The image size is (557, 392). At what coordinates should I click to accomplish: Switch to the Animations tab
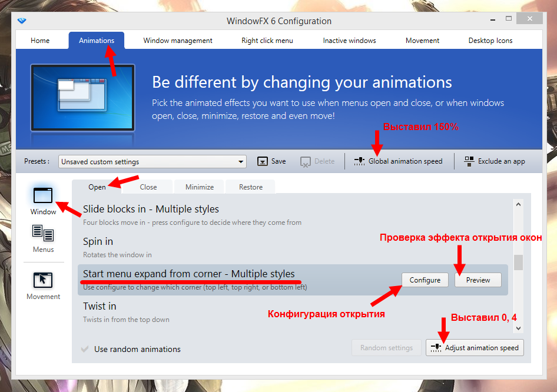coord(96,40)
